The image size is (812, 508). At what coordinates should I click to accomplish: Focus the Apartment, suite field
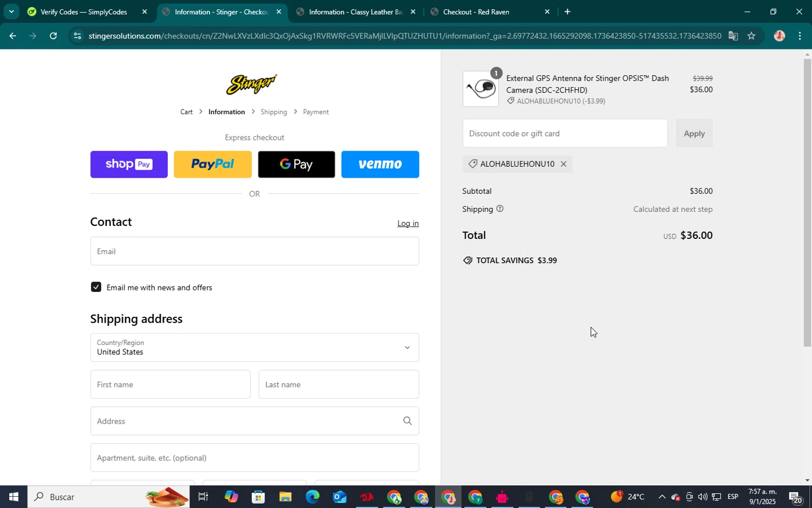pos(254,458)
